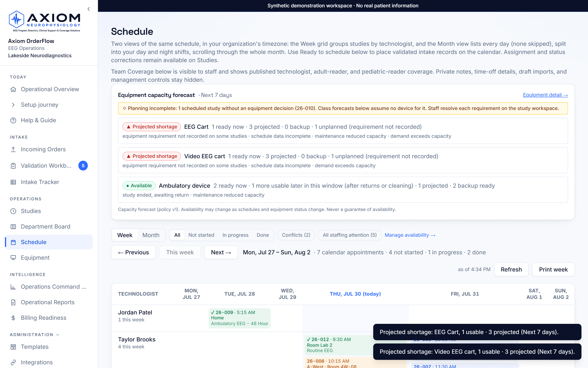Click the Lakeside Neurodiagnostics organization name

(x=40, y=56)
